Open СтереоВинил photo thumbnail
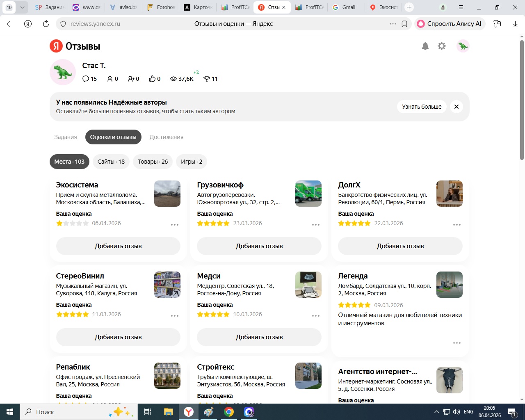The image size is (525, 420). pos(167,285)
